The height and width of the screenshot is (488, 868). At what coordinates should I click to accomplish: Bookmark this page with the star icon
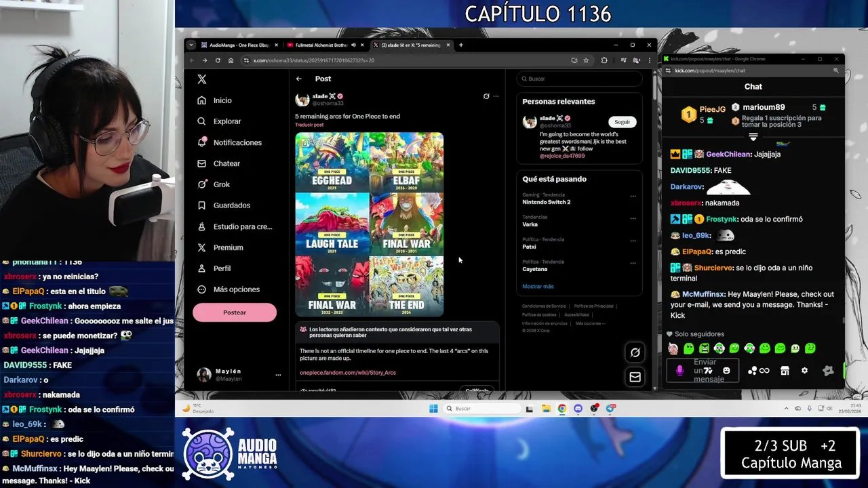[x=586, y=60]
